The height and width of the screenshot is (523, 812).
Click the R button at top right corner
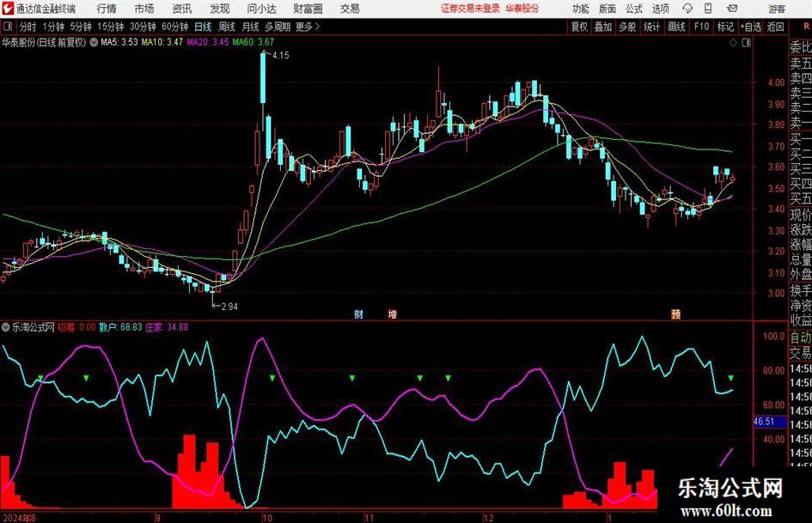click(806, 27)
